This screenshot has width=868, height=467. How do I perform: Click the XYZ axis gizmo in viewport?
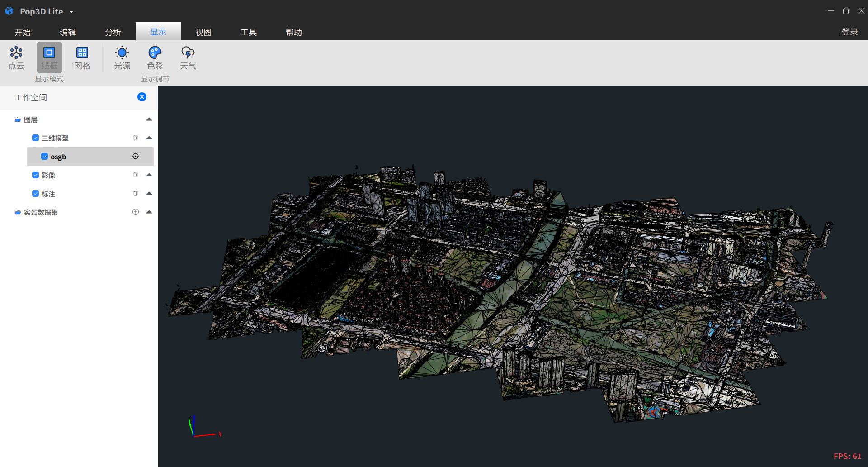pyautogui.click(x=204, y=426)
